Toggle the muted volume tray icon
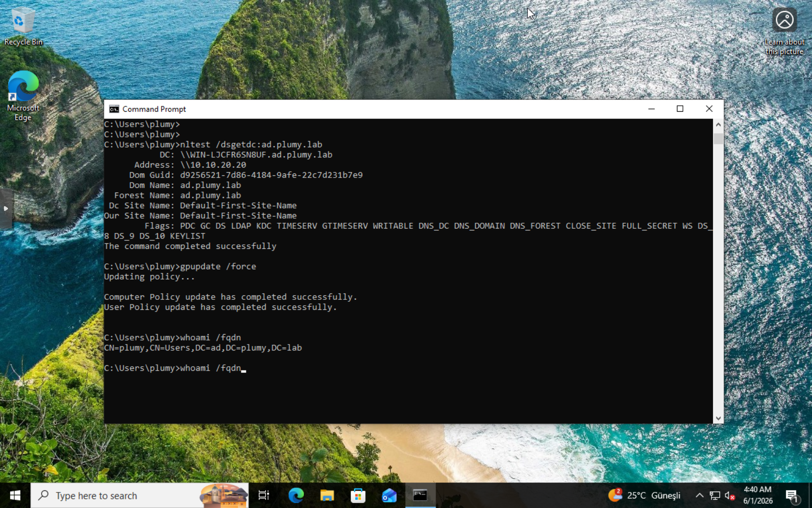This screenshot has width=812, height=508. point(730,495)
